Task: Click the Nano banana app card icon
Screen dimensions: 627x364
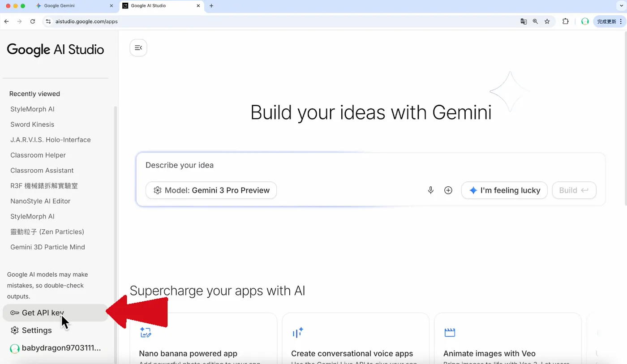Action: click(146, 332)
